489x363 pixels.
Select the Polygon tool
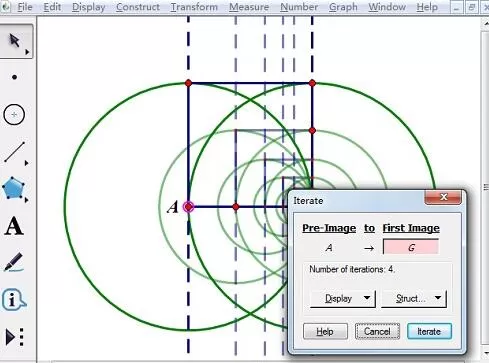point(14,189)
